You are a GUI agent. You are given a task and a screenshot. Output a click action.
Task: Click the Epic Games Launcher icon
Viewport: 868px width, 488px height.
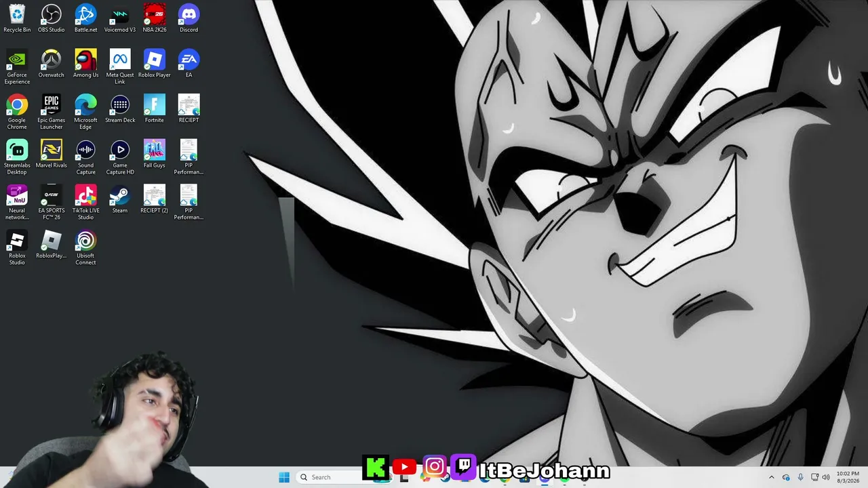[x=52, y=112]
